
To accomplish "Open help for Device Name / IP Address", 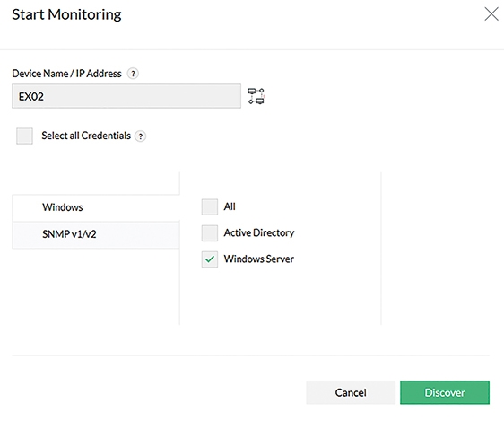I will [133, 74].
